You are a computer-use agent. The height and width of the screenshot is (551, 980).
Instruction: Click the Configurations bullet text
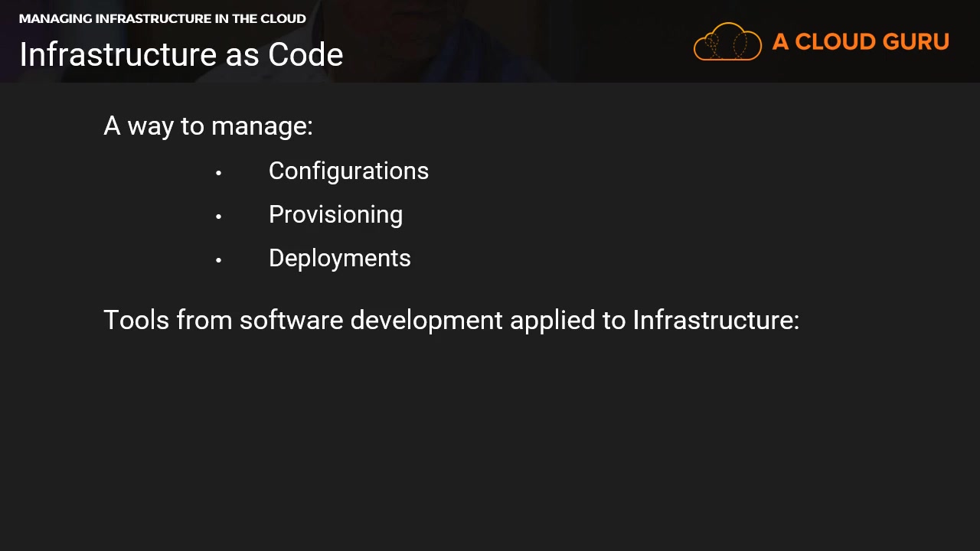click(x=348, y=171)
